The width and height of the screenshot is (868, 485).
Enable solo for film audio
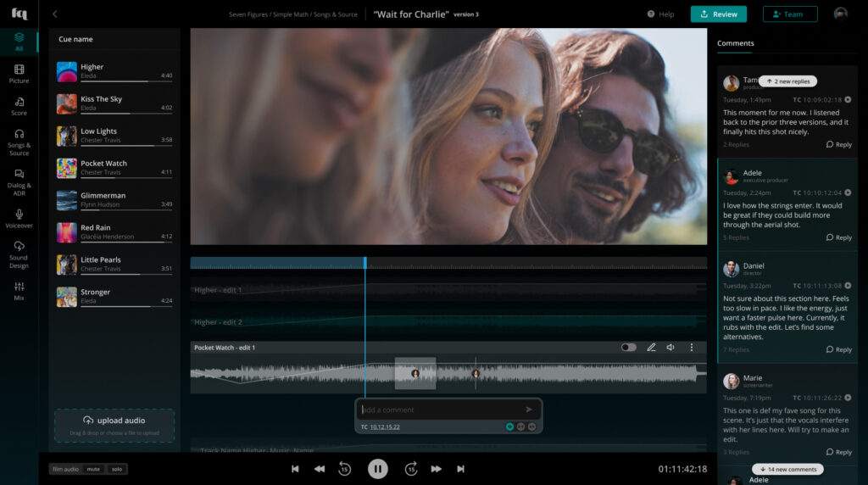(116, 469)
